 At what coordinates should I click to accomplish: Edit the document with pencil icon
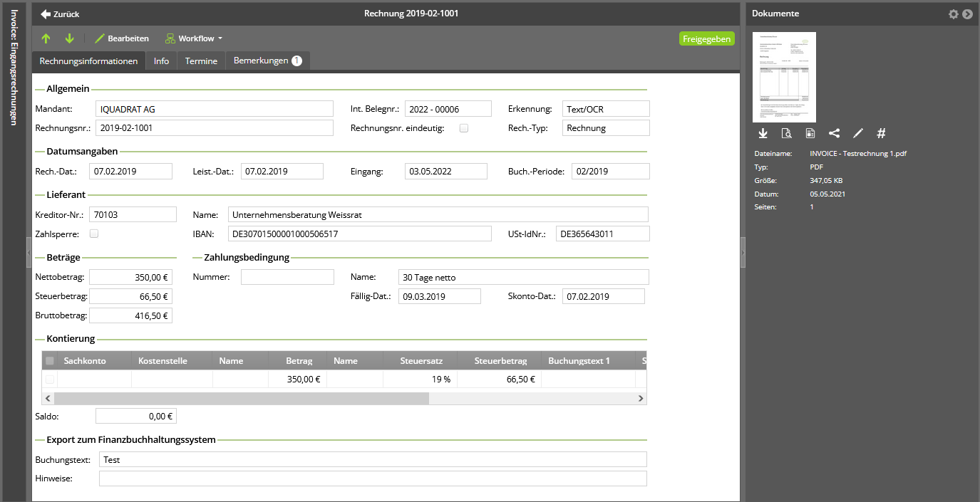tap(858, 133)
